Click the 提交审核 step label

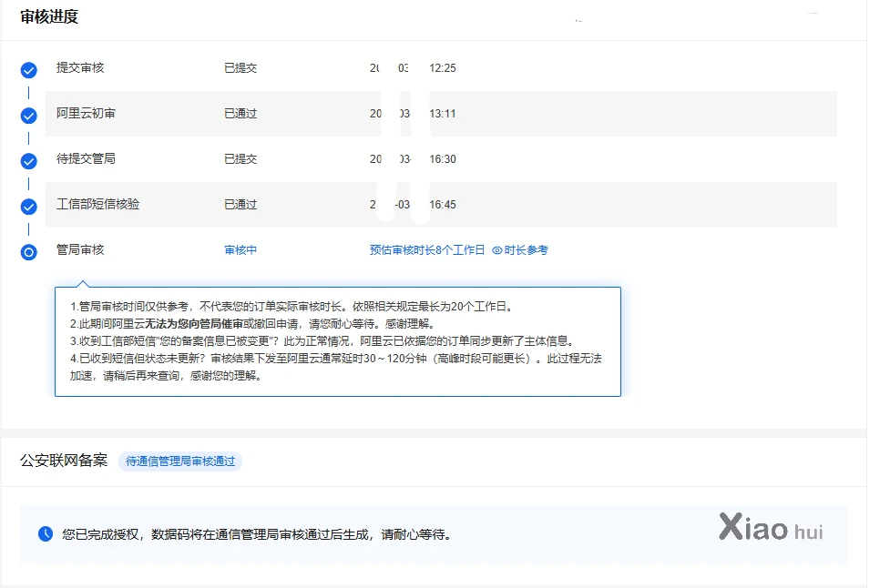click(x=80, y=68)
